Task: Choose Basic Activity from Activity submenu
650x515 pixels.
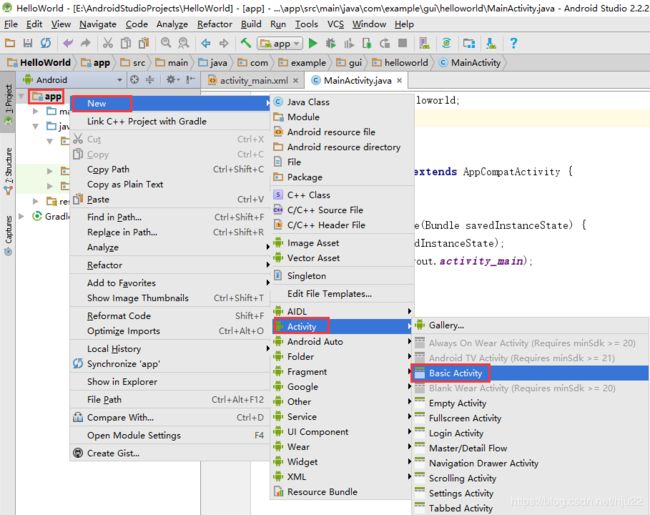Action: coord(531,373)
